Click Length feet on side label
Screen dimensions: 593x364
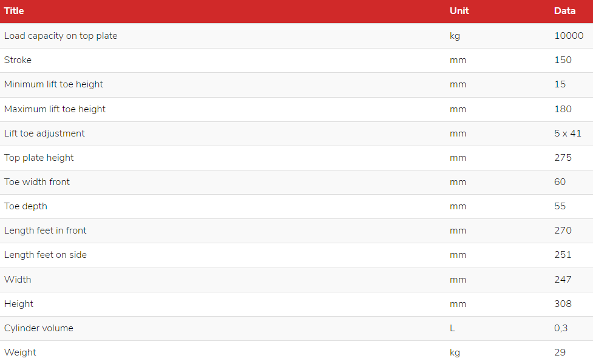tap(46, 255)
